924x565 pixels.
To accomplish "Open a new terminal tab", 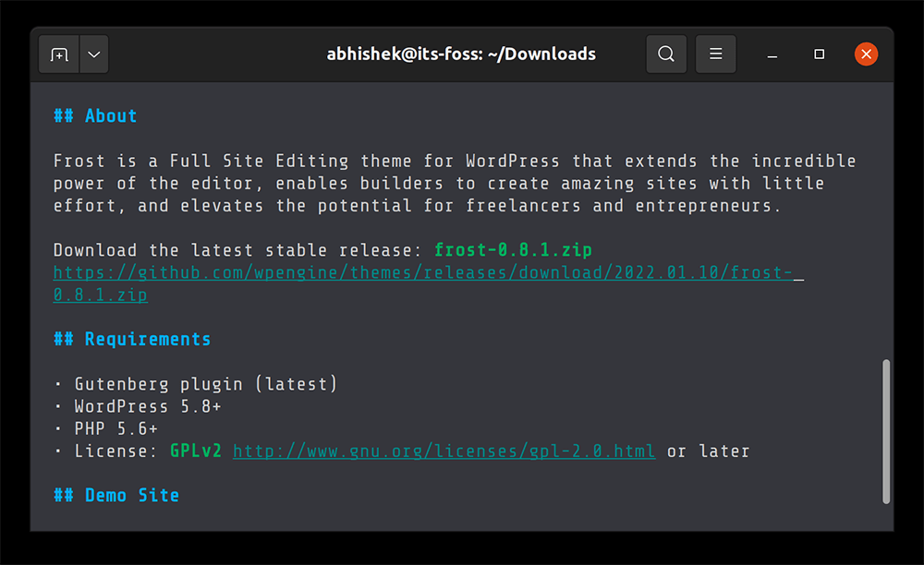I will coord(58,54).
